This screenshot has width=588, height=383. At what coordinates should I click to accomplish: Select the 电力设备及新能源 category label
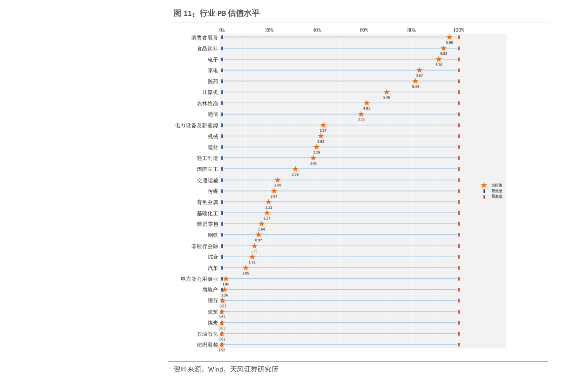pyautogui.click(x=196, y=125)
